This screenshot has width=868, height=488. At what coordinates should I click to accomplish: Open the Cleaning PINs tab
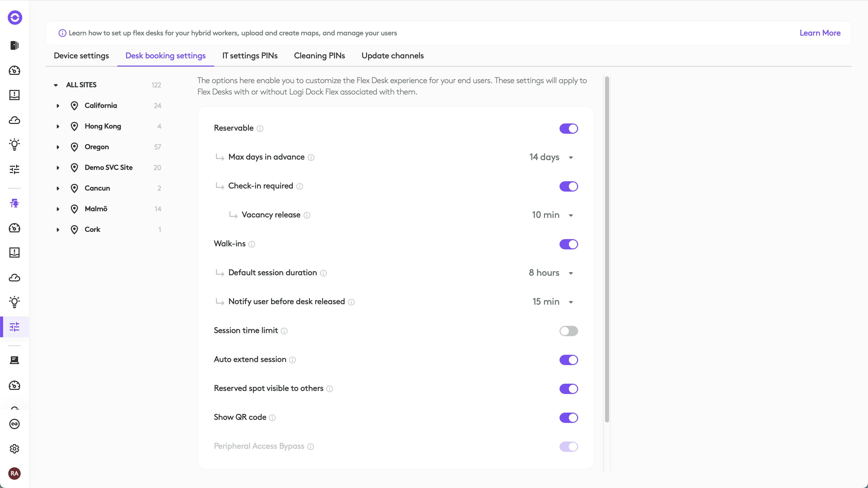pos(319,56)
